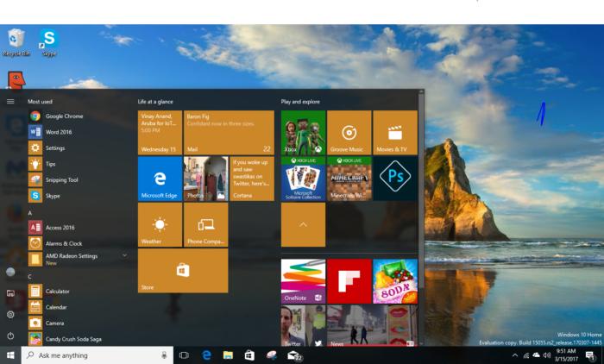Open the Weather tile
This screenshot has width=604, height=364.
click(160, 224)
